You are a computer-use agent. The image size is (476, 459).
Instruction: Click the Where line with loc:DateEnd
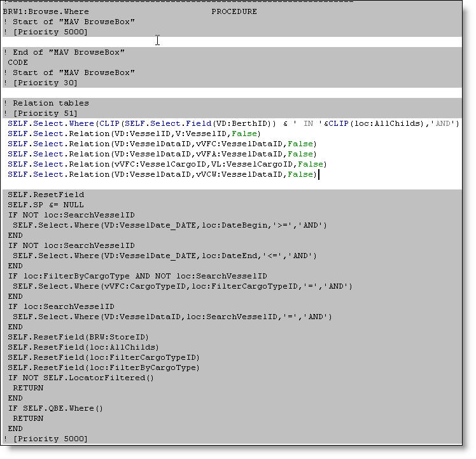167,256
